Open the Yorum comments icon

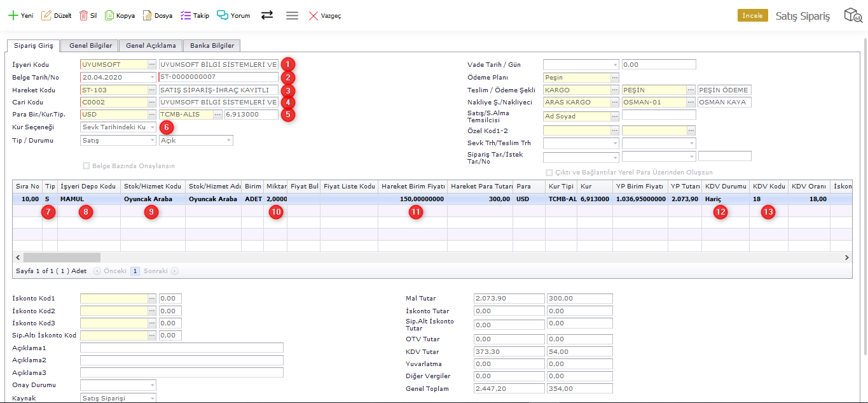tap(222, 15)
